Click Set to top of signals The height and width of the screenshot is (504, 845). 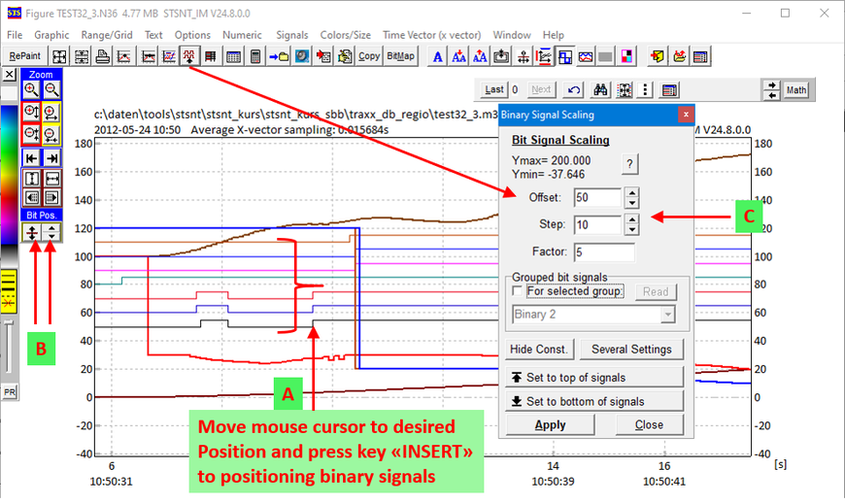(594, 378)
